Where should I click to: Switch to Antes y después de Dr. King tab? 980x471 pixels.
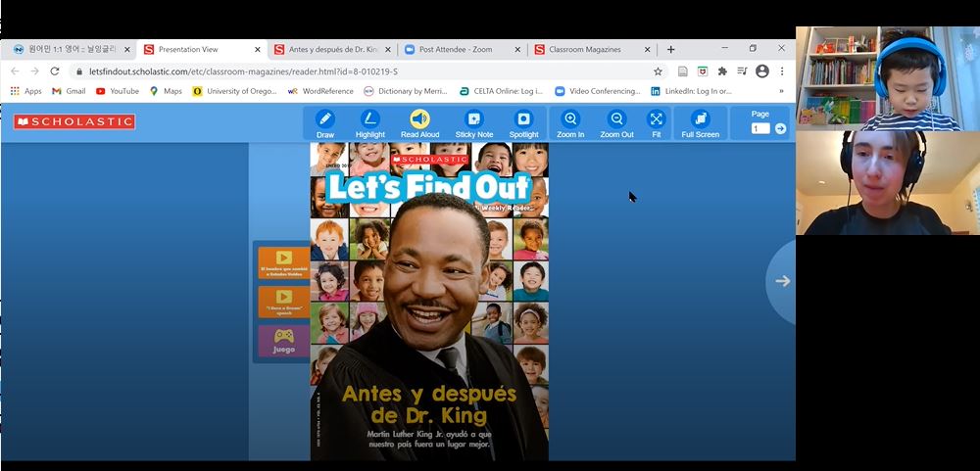point(334,49)
